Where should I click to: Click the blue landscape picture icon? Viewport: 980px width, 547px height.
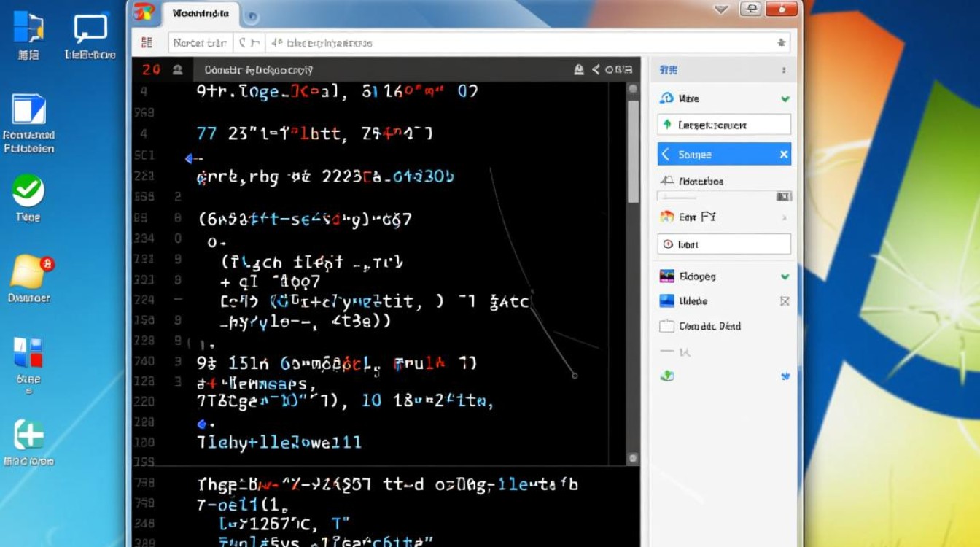click(666, 301)
